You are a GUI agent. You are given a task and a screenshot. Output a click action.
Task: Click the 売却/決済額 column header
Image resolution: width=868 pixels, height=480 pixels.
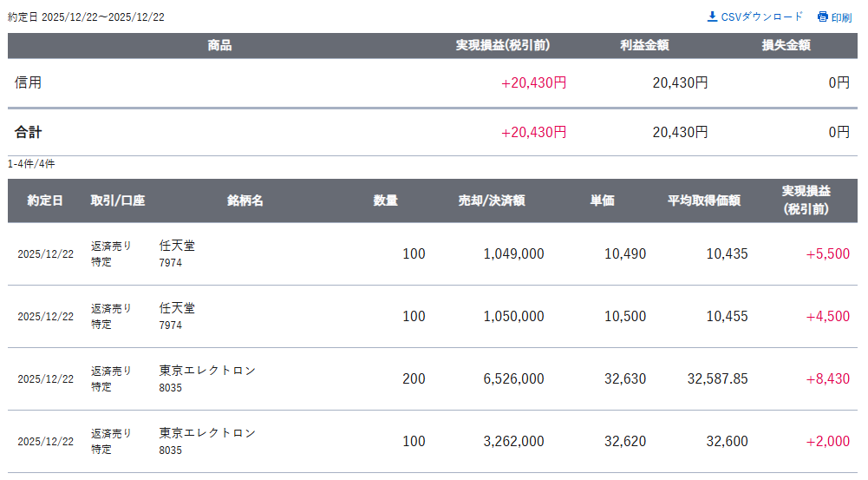point(492,201)
